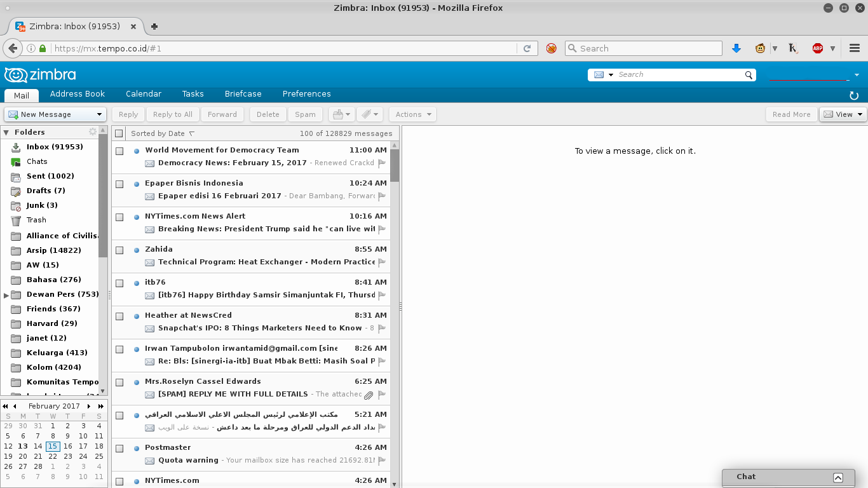Open the tag message dropdown button
This screenshot has width=868, height=488.
coord(369,114)
